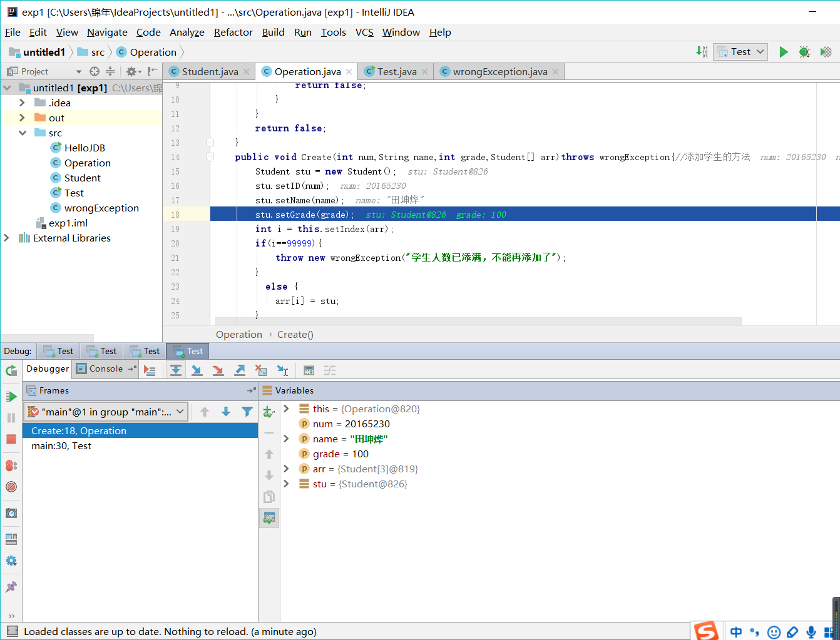Toggle the line 14 code folding marker
Screen dimensions: 840x640
[x=210, y=157]
